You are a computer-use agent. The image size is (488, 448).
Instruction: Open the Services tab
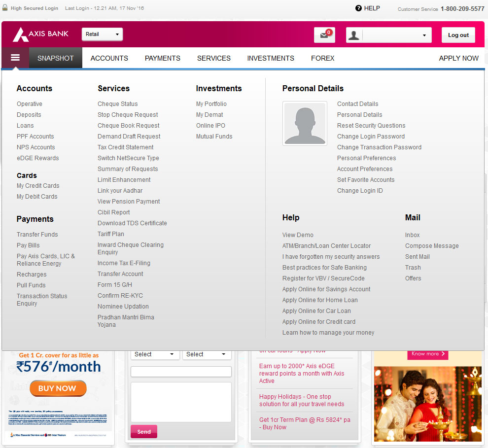[x=214, y=58]
